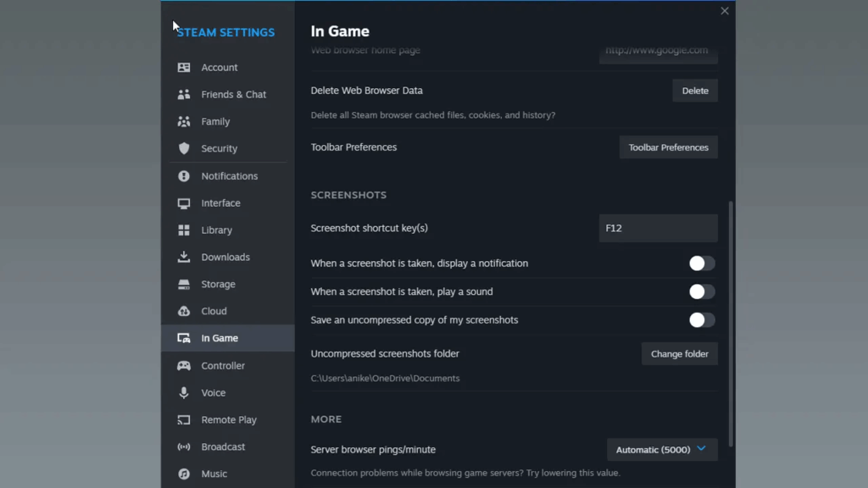Switch to Voice settings label
Viewport: 868px width, 488px height.
(x=213, y=393)
